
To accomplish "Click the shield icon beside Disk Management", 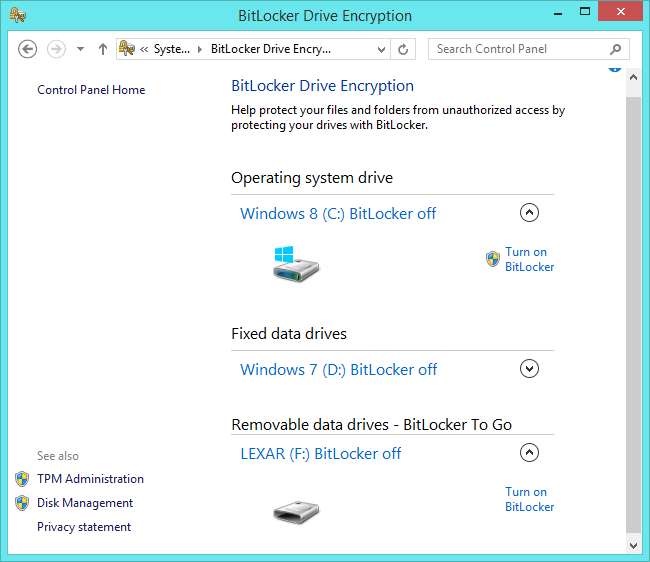I will [x=22, y=503].
